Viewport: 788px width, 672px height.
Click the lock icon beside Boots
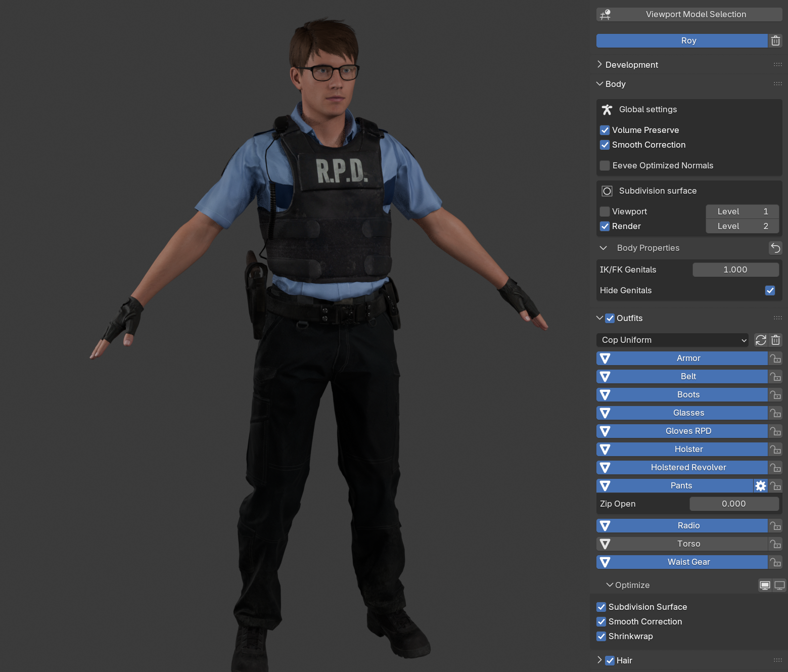tap(775, 395)
